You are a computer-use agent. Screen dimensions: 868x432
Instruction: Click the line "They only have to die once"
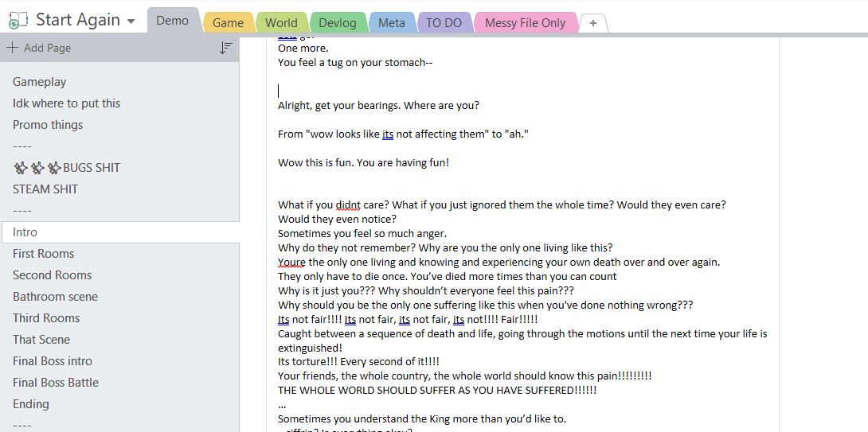(341, 277)
